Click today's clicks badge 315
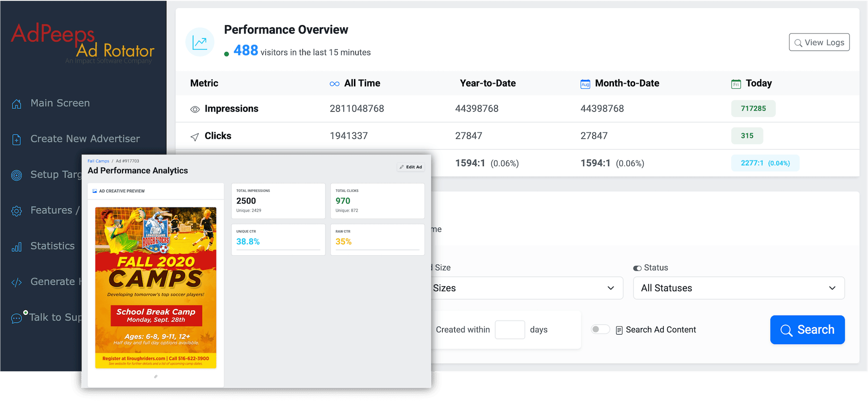868x402 pixels. 747,136
